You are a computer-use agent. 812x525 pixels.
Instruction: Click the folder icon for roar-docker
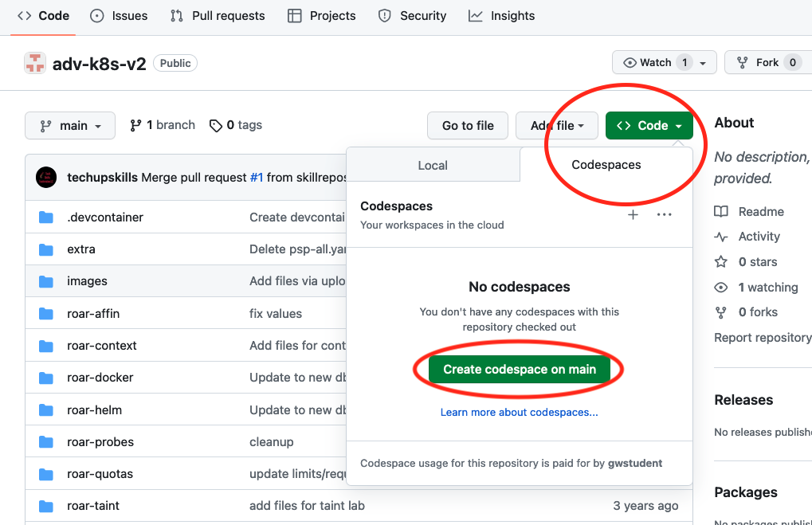[x=46, y=378]
